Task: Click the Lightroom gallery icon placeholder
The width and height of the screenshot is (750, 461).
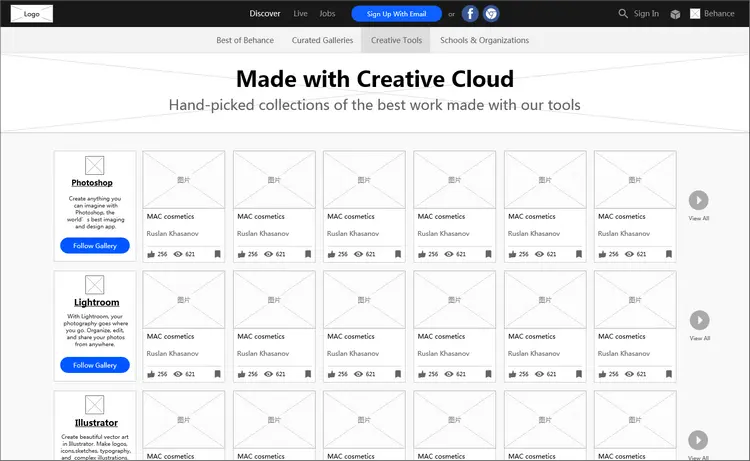Action: click(x=95, y=285)
